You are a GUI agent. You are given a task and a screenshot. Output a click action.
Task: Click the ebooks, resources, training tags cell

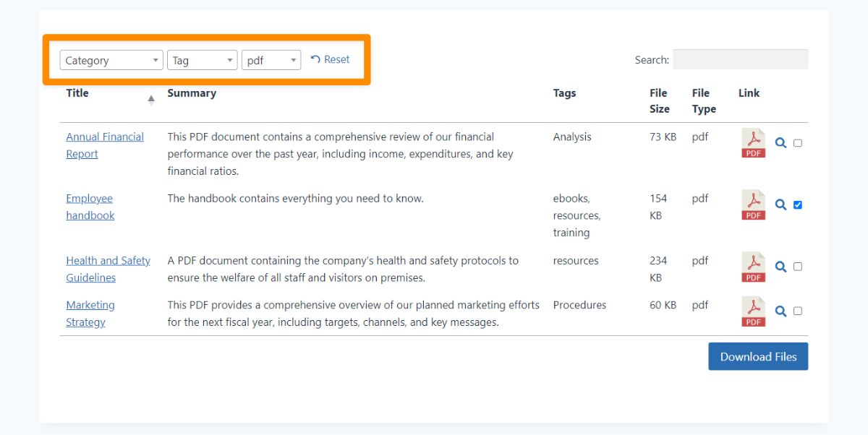(577, 215)
